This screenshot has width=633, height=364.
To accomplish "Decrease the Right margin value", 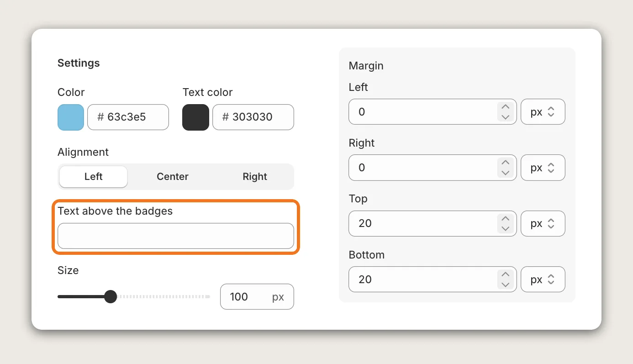I will pos(505,173).
